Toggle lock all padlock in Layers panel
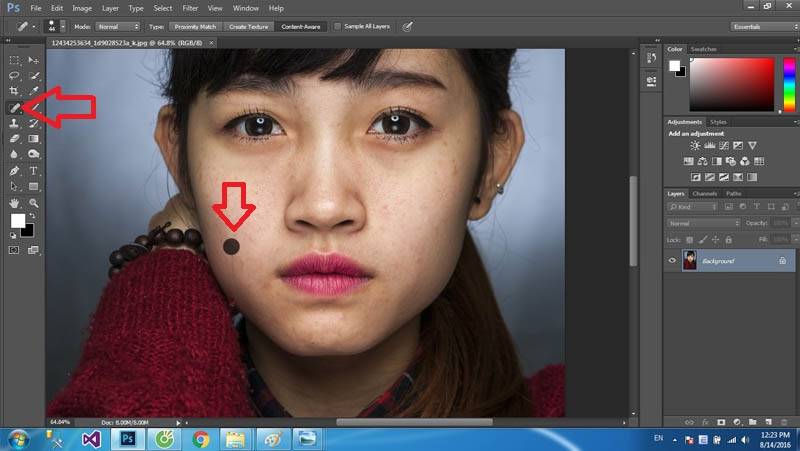This screenshot has width=800, height=451. pos(729,239)
